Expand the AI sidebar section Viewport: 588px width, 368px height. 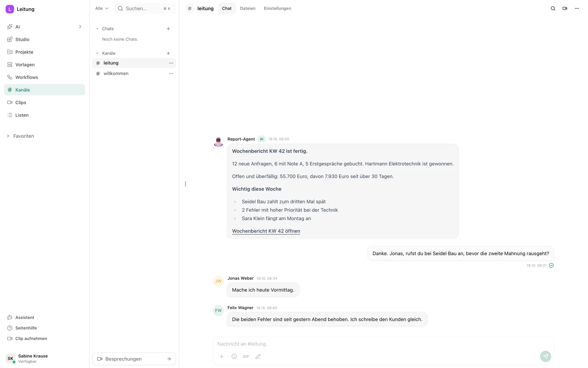[80, 27]
